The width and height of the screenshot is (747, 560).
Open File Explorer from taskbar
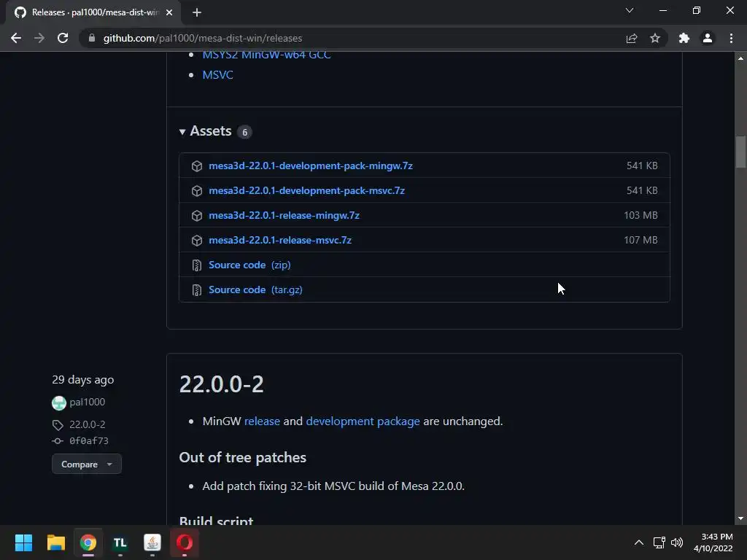click(55, 542)
